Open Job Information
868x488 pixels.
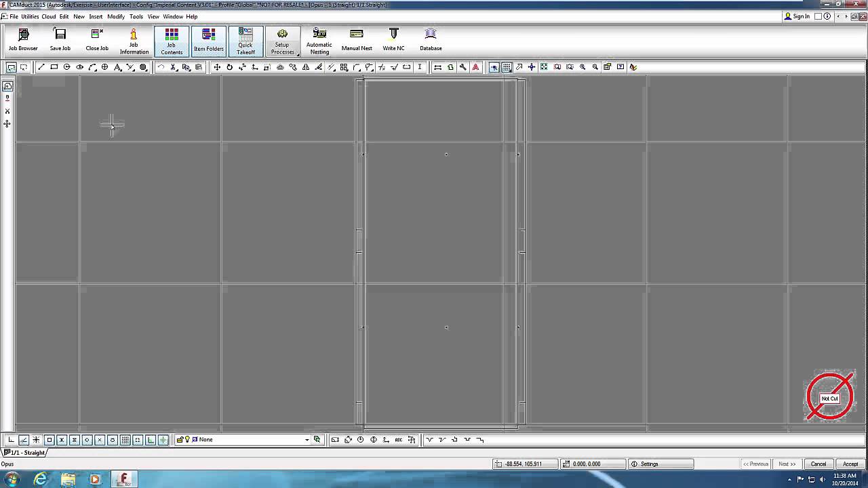point(134,41)
